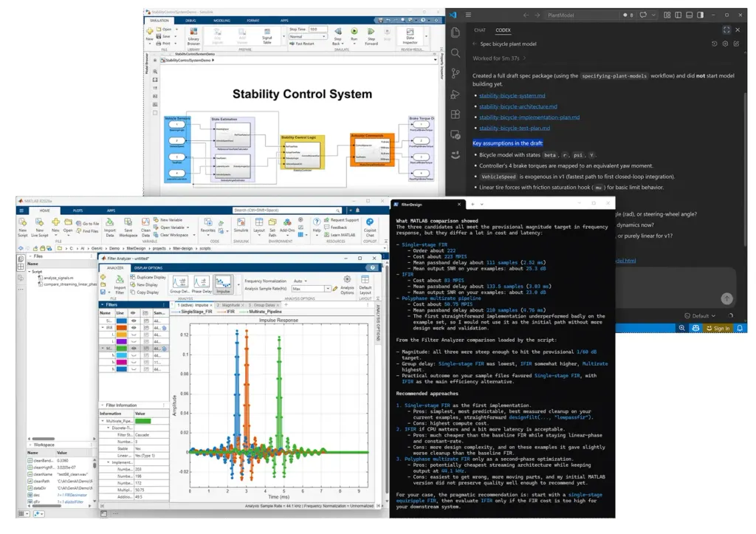Open the Simulink Library Browser
The height and width of the screenshot is (534, 756).
193,35
